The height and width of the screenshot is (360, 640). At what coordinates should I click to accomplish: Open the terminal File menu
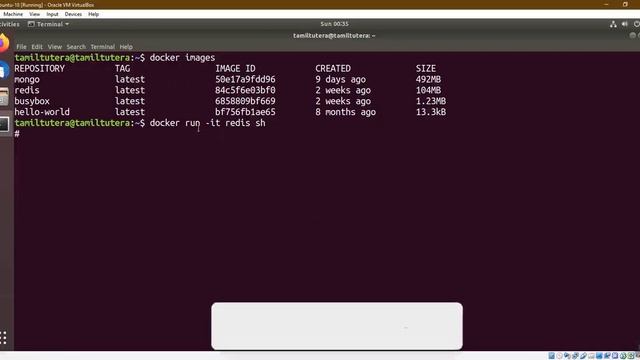tap(21, 47)
